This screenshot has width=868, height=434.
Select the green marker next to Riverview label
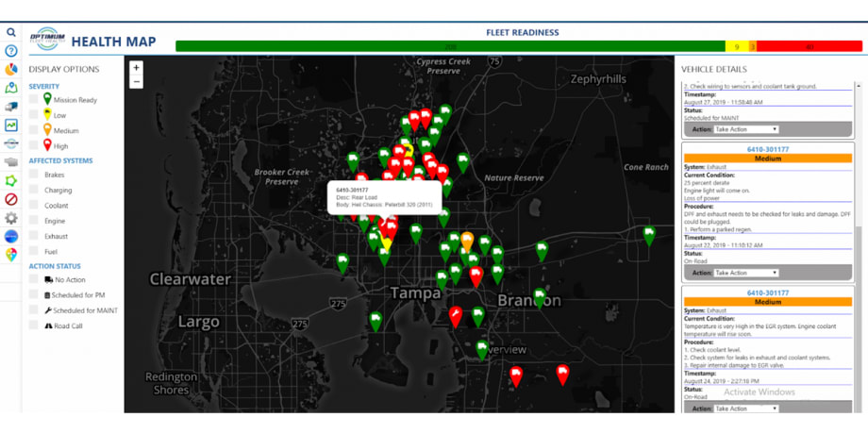coord(482,350)
